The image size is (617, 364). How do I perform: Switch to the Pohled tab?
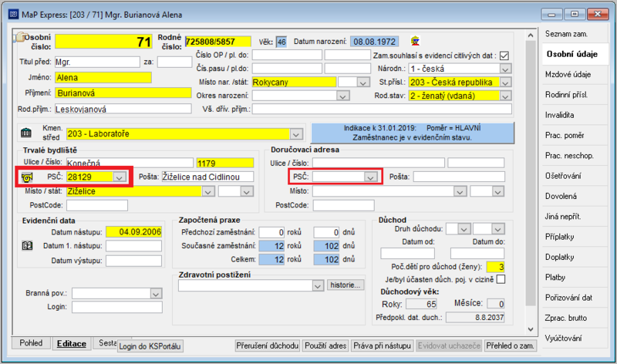coord(31,343)
